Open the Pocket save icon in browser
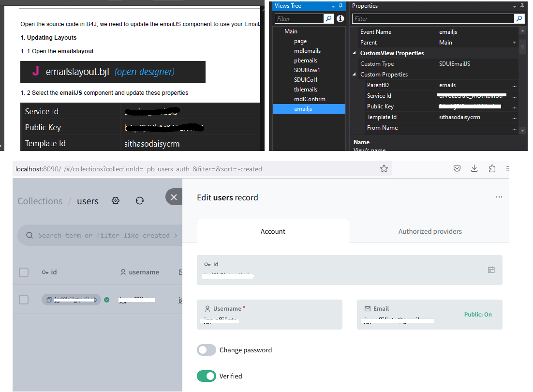Viewport: 533px width, 392px height. click(457, 168)
